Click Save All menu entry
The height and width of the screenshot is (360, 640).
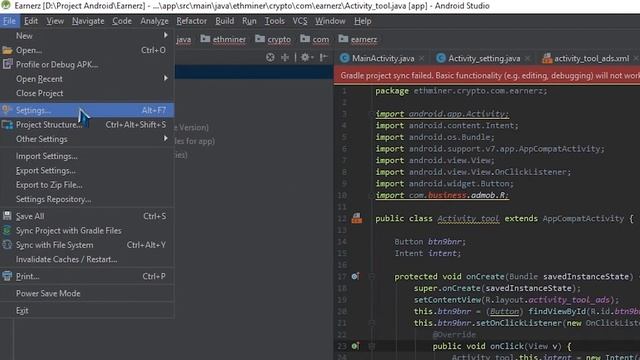(x=87, y=216)
